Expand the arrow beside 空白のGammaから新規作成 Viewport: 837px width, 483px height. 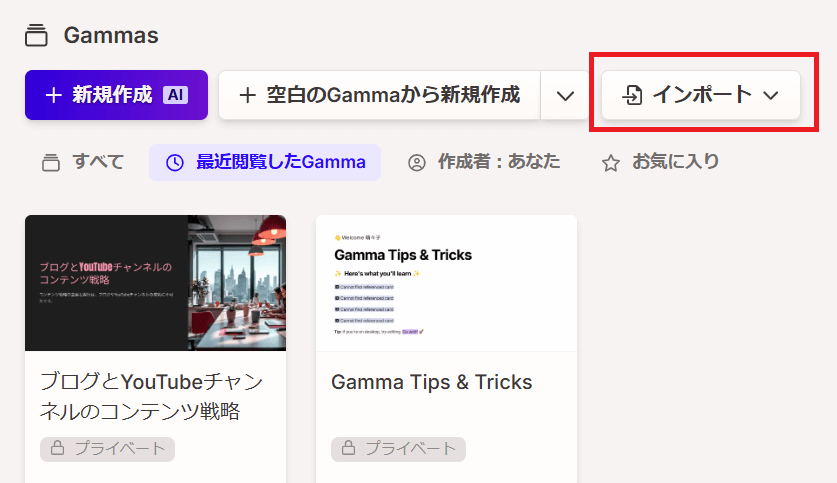click(565, 96)
